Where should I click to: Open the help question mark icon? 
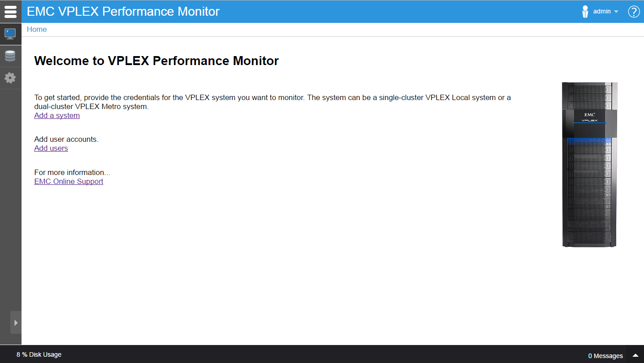coord(633,11)
